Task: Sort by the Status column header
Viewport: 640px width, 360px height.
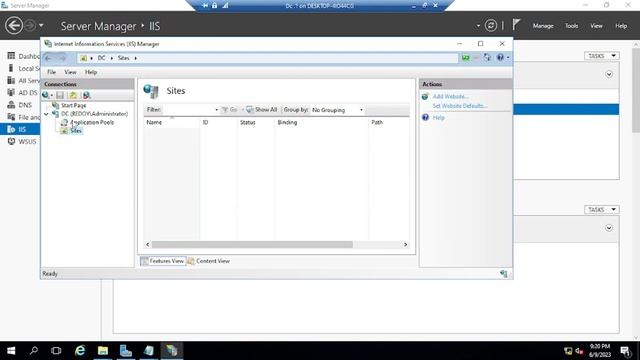Action: click(x=247, y=122)
